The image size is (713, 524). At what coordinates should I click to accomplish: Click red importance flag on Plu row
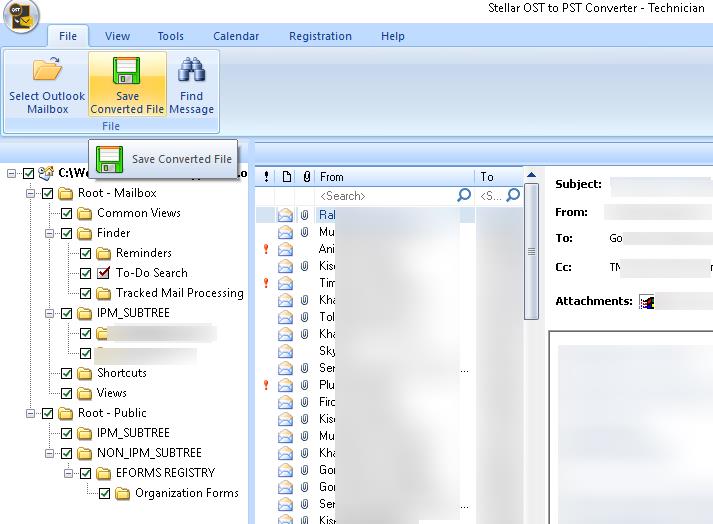(266, 385)
